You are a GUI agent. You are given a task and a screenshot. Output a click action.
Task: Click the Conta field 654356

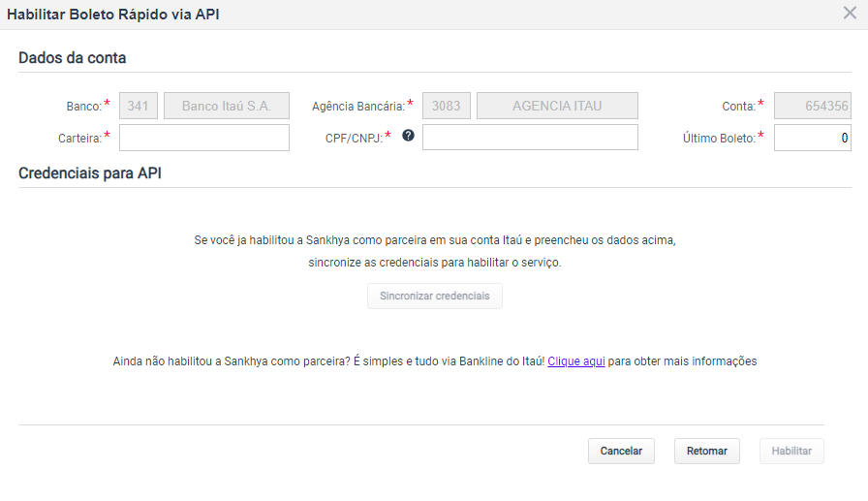812,106
